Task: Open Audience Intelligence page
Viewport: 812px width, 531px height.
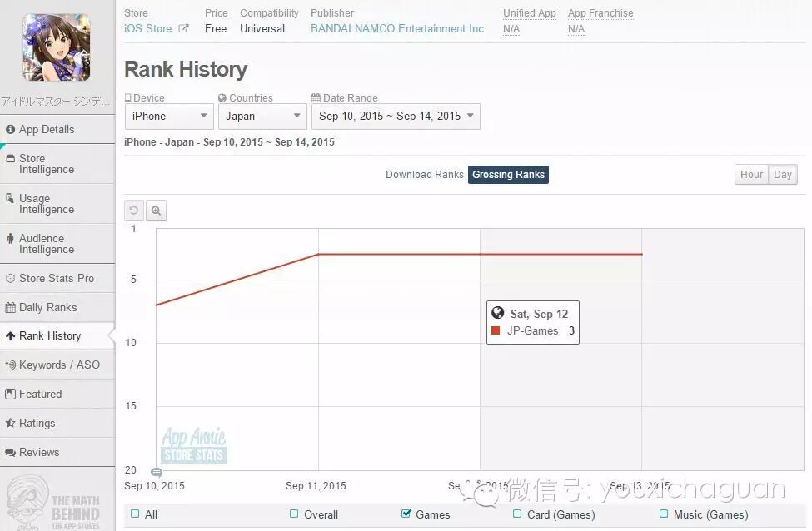Action: [57, 244]
